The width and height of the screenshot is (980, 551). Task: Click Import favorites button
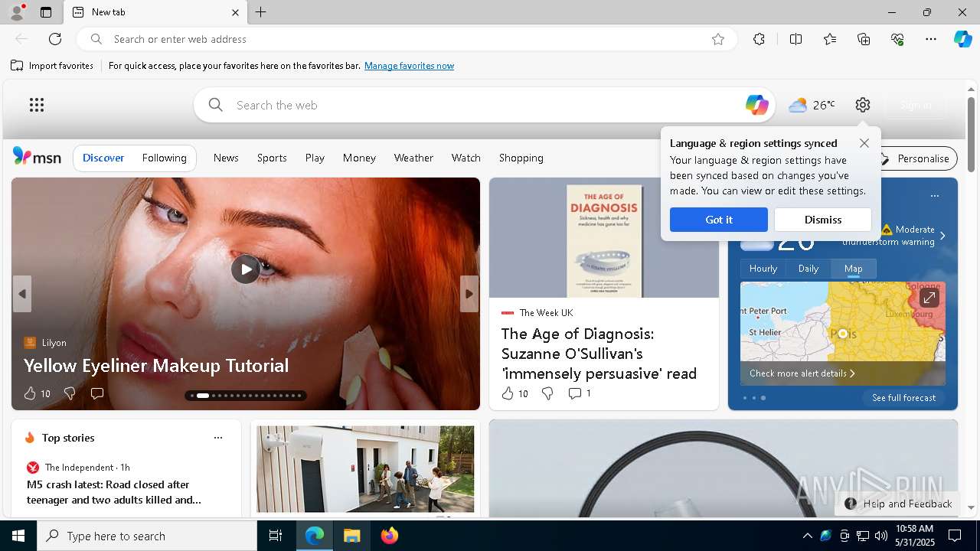pyautogui.click(x=52, y=66)
